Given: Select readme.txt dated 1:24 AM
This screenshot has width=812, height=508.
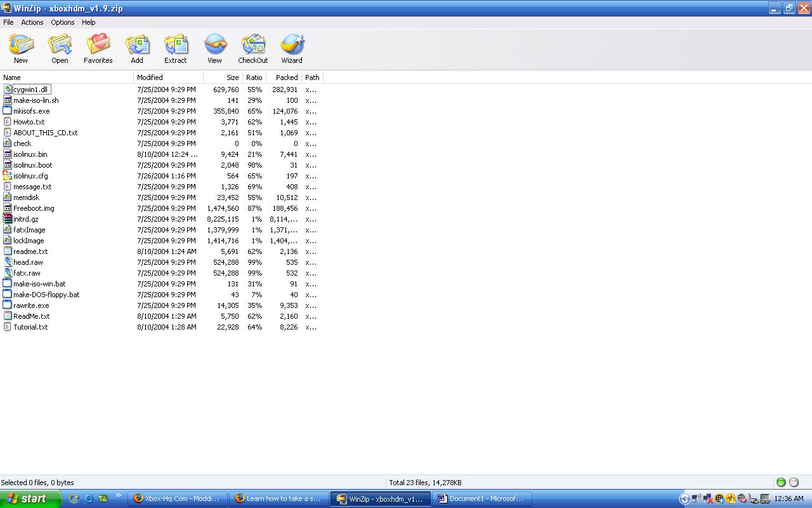Looking at the screenshot, I should click(30, 251).
